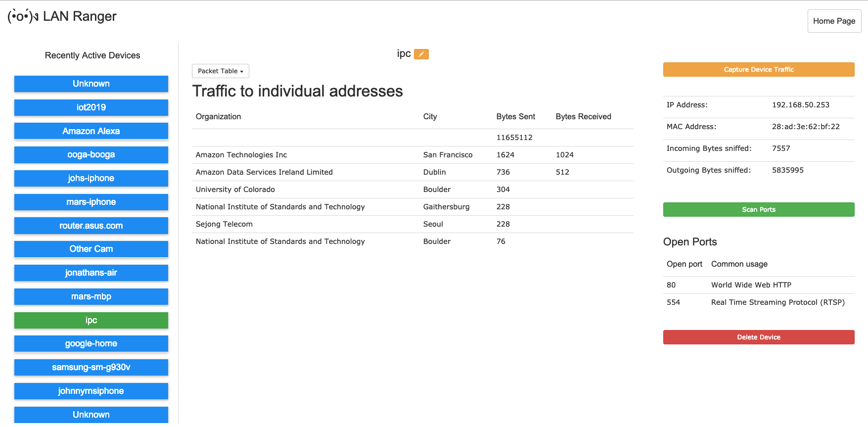Choose the johs-iphone device
868x427 pixels.
tap(91, 178)
